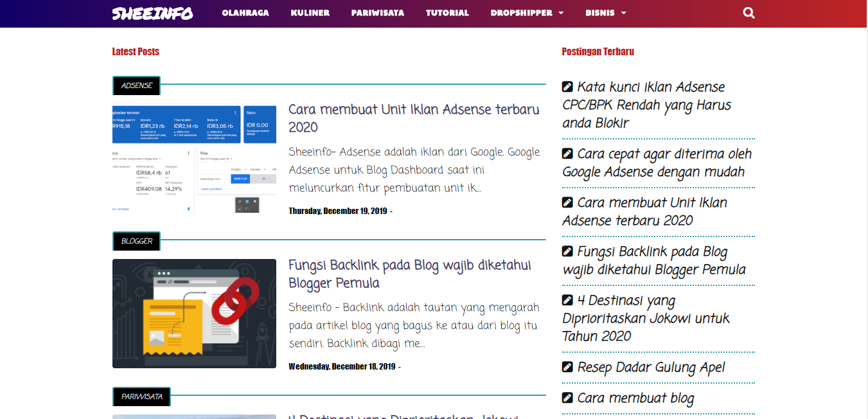The image size is (868, 419).
Task: Open sidebar link Kata kunci iklan Adsense
Action: [647, 105]
